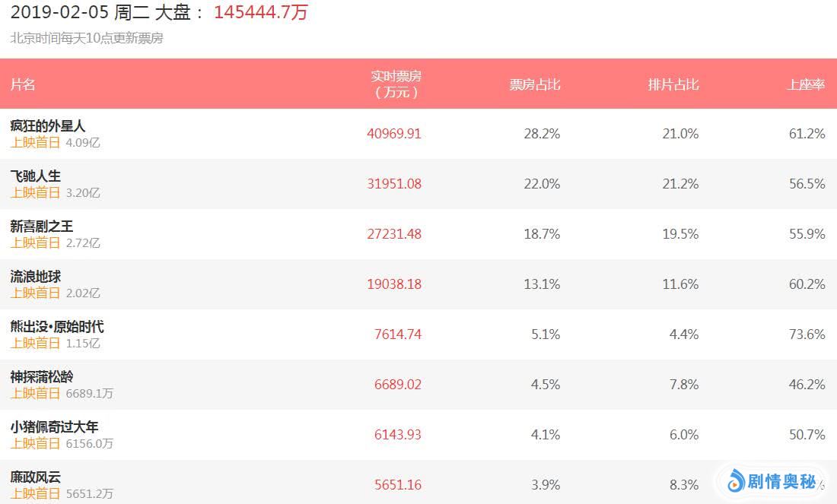837x504 pixels.
Task: Click the 上座率 column header
Action: click(806, 84)
